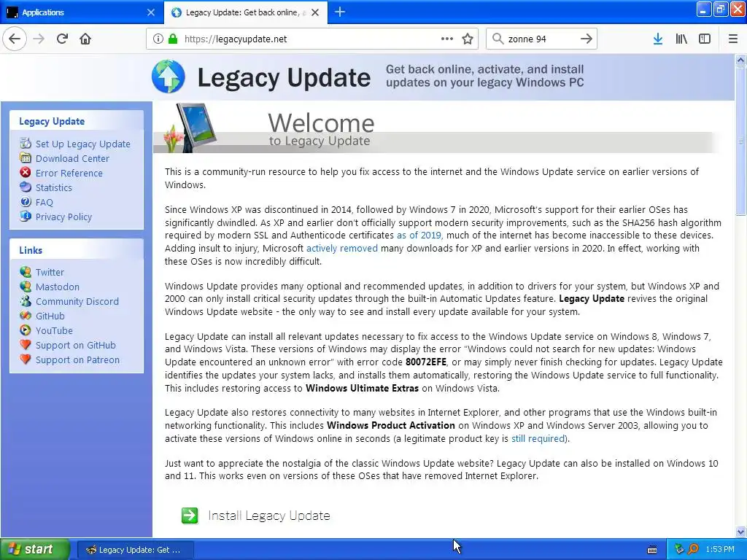This screenshot has width=747, height=560.
Task: Click the scrollbar down arrow
Action: pos(740,532)
